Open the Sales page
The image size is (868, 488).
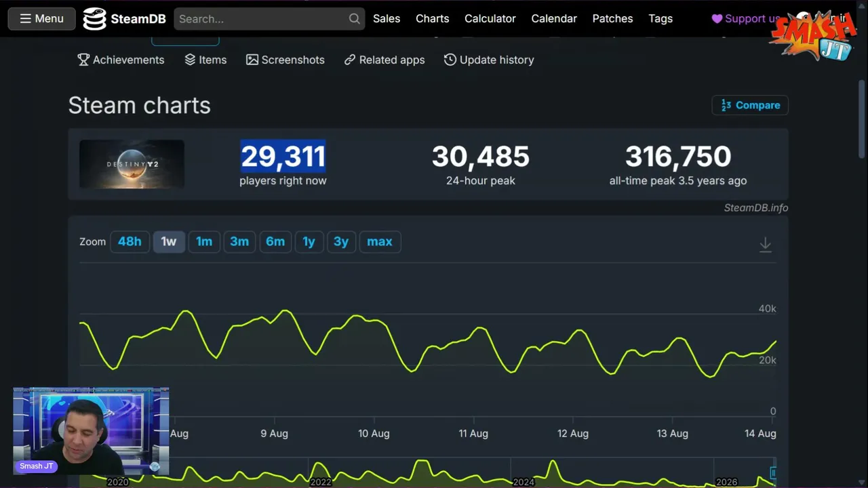click(x=387, y=19)
